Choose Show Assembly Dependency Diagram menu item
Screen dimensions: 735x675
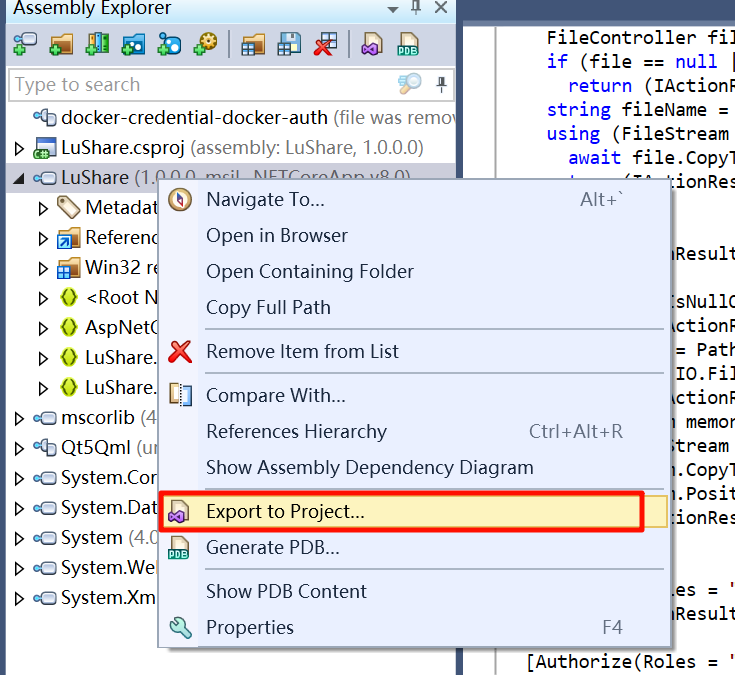point(369,467)
